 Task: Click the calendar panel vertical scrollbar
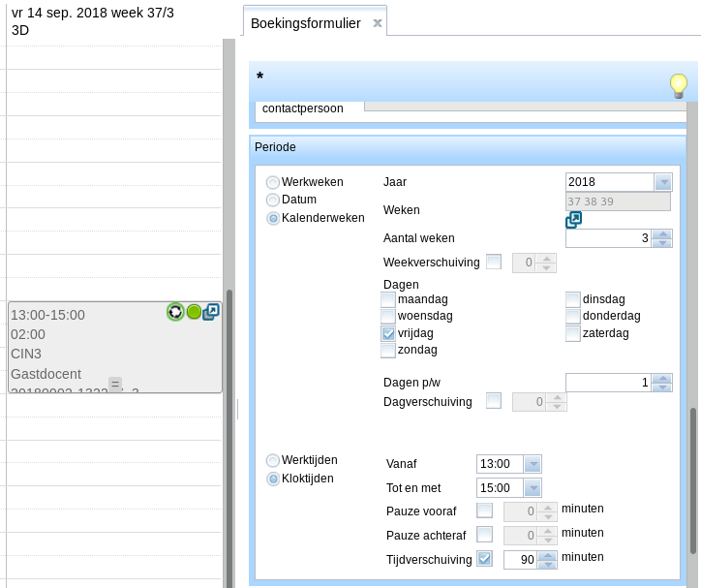click(229, 438)
